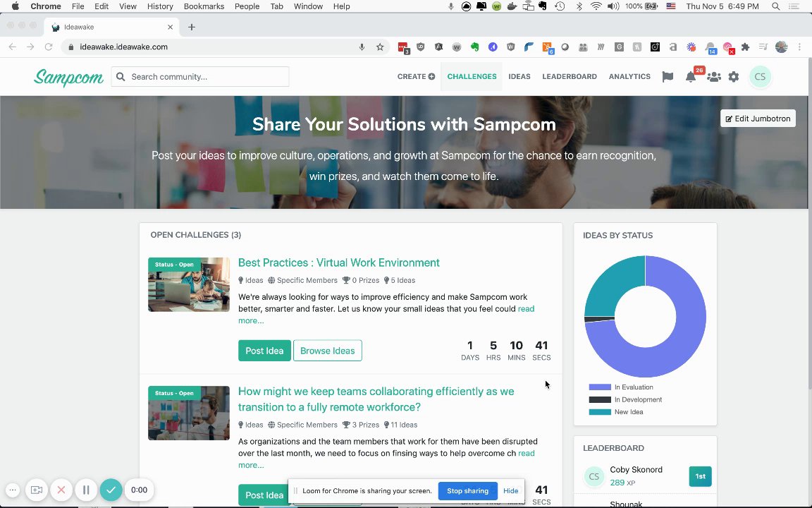Open Best Practices : Virtual Work Environment title
Image resolution: width=812 pixels, height=508 pixels.
pyautogui.click(x=338, y=262)
